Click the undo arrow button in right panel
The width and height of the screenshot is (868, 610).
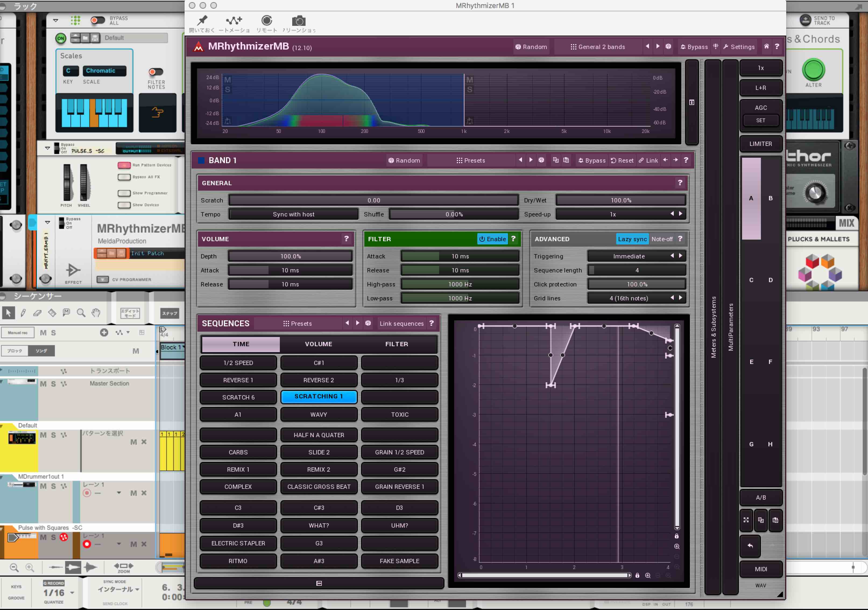pyautogui.click(x=750, y=546)
